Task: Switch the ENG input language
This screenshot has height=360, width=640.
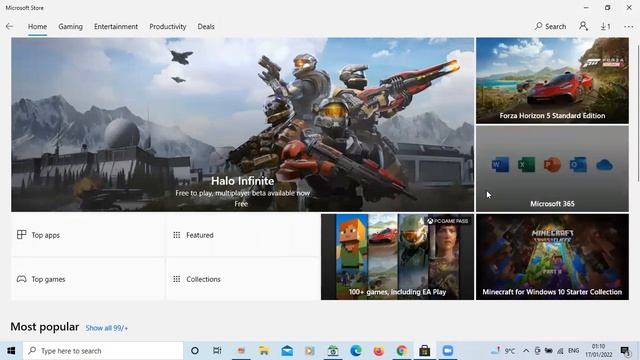Action: tap(573, 351)
